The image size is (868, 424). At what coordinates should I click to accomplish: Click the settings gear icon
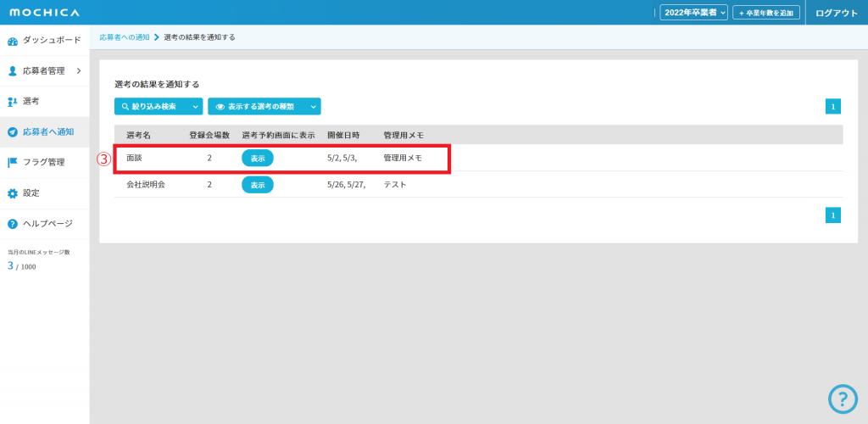pyautogui.click(x=13, y=193)
